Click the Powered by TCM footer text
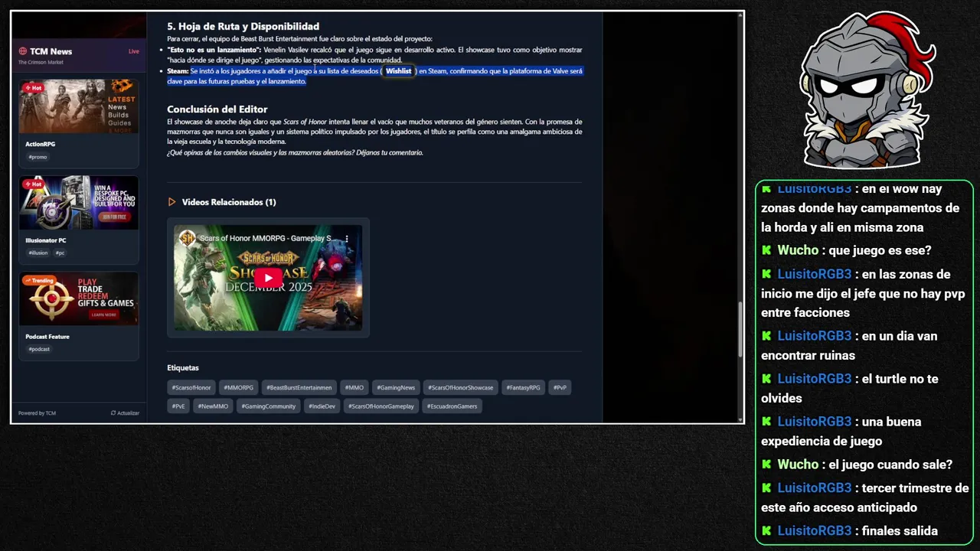The image size is (980, 551). [37, 413]
